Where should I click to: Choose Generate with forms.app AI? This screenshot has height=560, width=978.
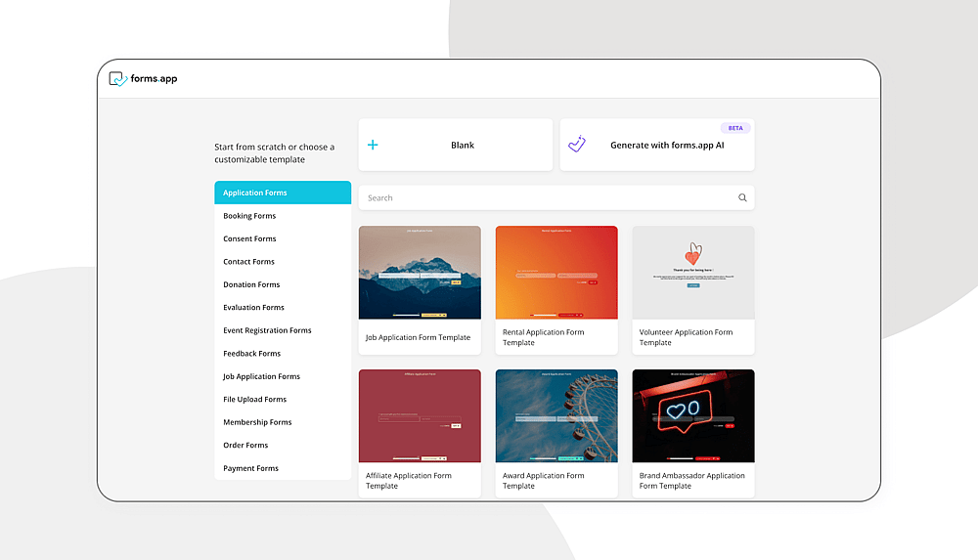click(657, 145)
